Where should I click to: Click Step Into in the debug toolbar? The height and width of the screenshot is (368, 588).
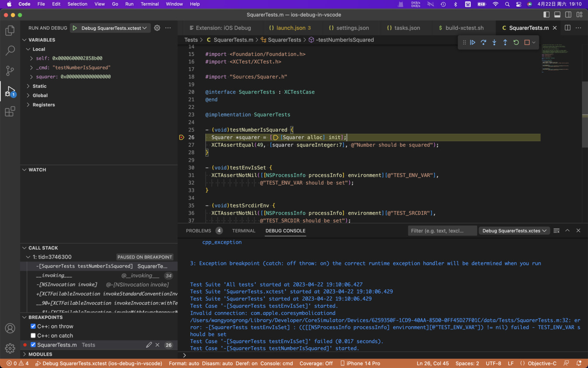(494, 42)
